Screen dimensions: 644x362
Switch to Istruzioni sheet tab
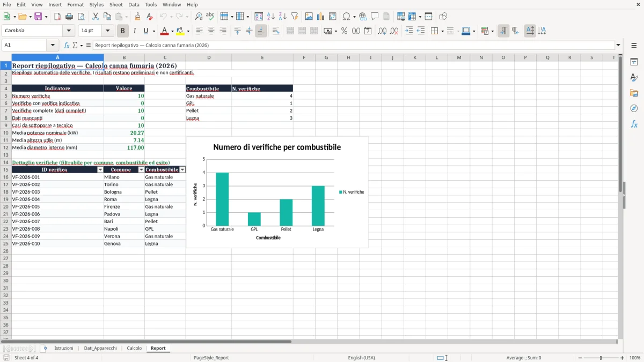click(x=64, y=349)
